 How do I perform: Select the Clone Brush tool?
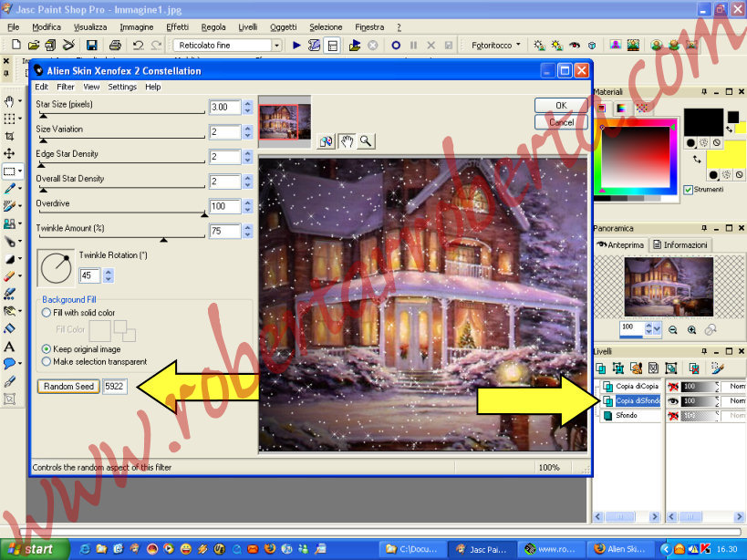coord(9,223)
